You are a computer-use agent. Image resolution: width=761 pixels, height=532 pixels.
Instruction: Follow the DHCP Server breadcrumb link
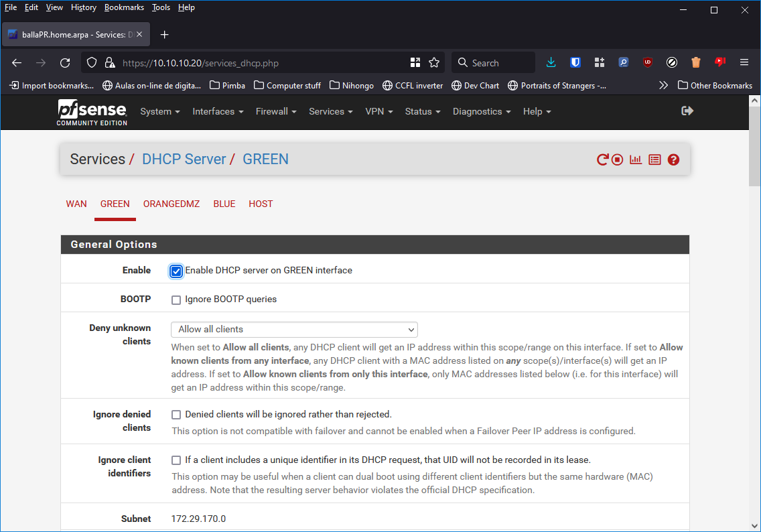click(184, 159)
